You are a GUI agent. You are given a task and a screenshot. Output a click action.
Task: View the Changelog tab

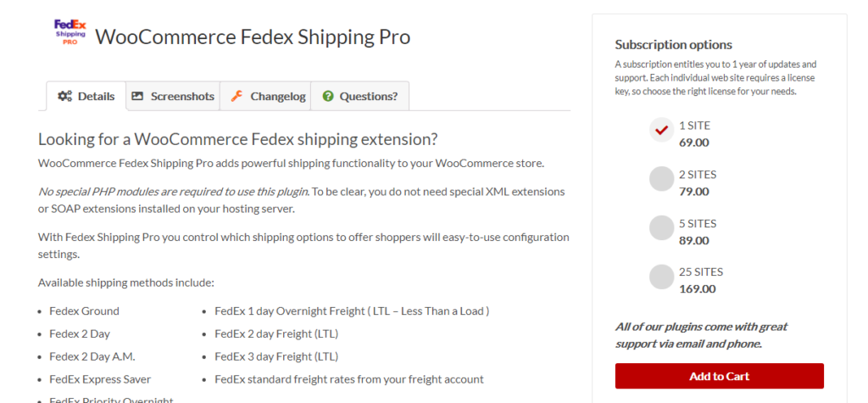(265, 96)
